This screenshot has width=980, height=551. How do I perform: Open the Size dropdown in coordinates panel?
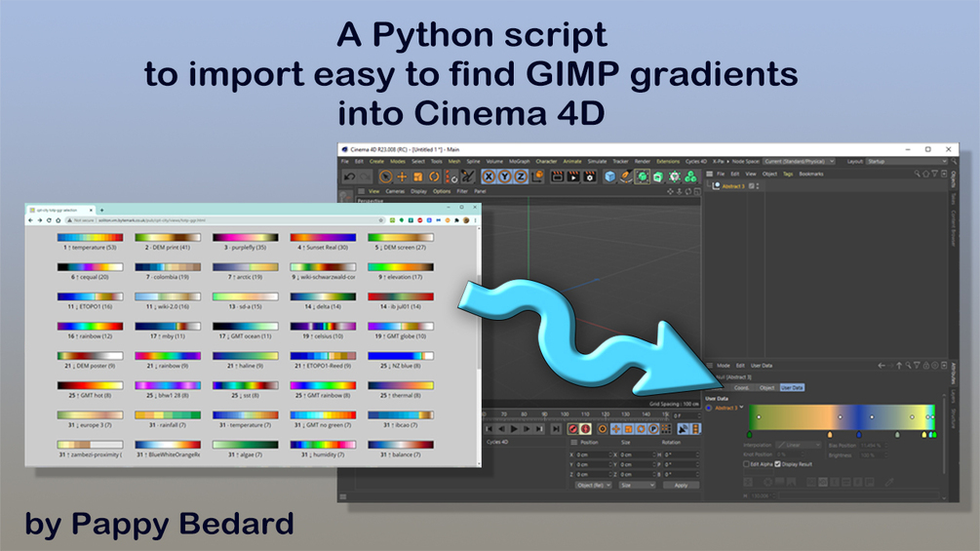tap(637, 485)
